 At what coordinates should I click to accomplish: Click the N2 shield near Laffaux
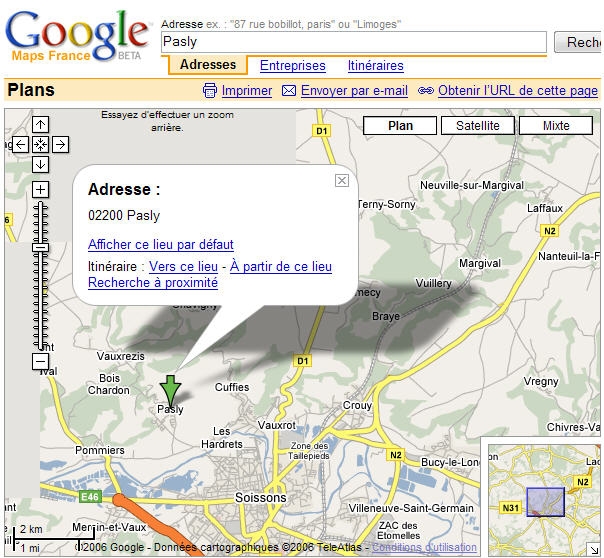tap(550, 231)
